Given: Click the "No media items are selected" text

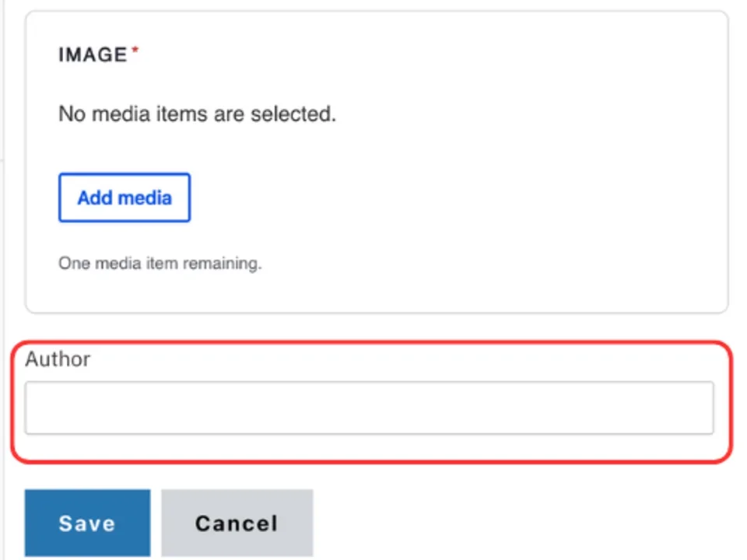Looking at the screenshot, I should click(197, 114).
